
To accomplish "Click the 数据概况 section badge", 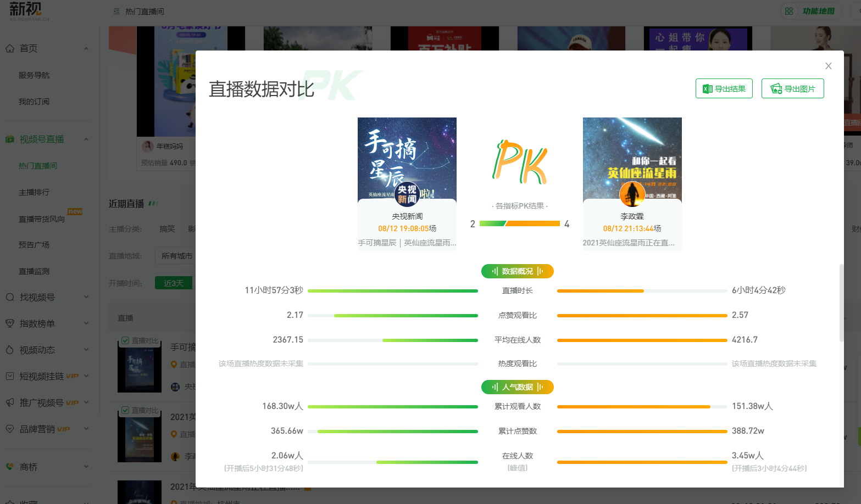I will click(x=517, y=271).
